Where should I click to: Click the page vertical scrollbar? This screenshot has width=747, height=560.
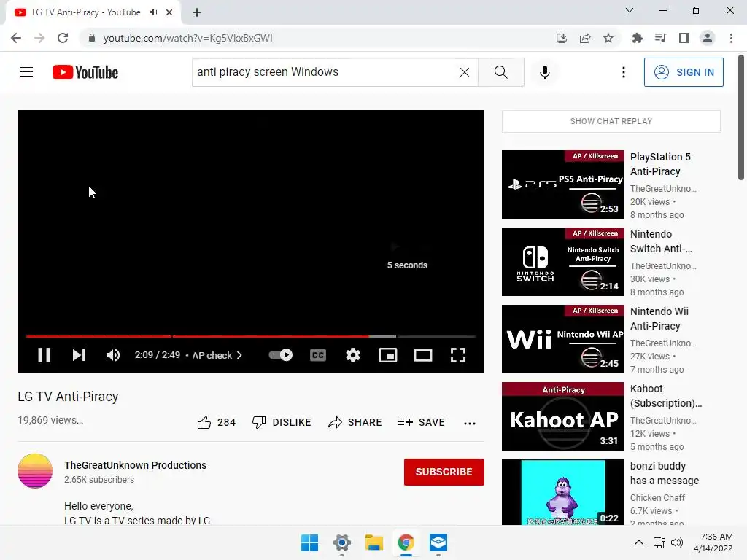point(741,117)
